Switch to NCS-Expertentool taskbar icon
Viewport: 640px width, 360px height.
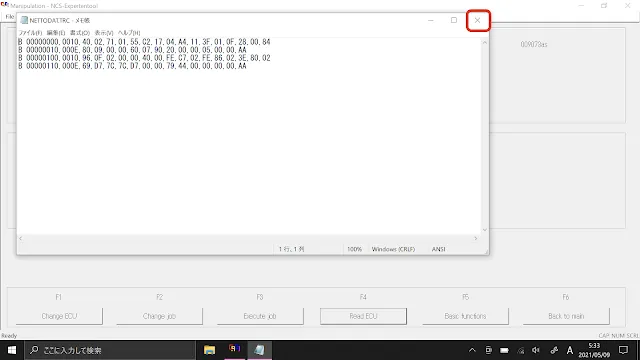[235, 350]
